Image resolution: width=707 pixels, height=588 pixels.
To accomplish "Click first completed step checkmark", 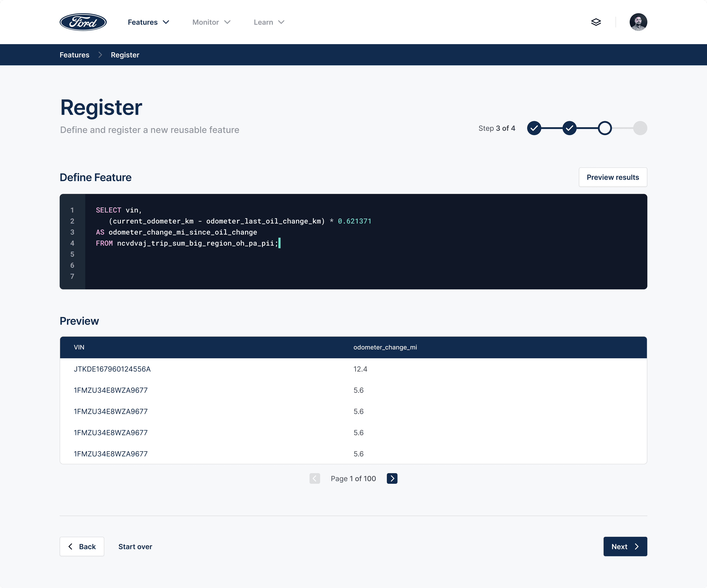I will (534, 128).
